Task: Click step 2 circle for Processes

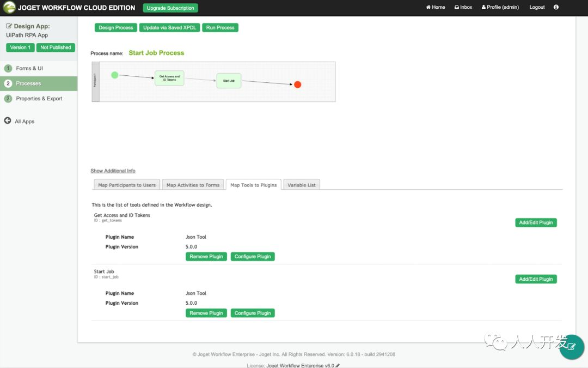Action: tap(8, 83)
